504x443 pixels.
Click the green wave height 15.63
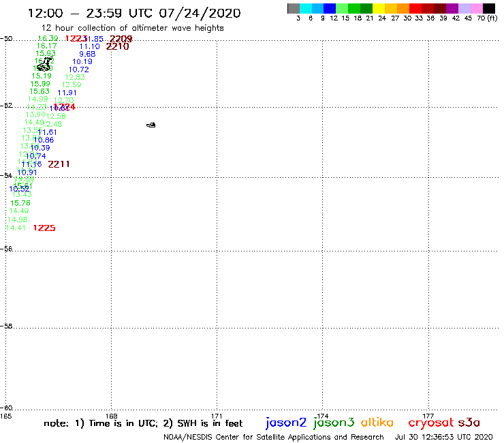40,91
